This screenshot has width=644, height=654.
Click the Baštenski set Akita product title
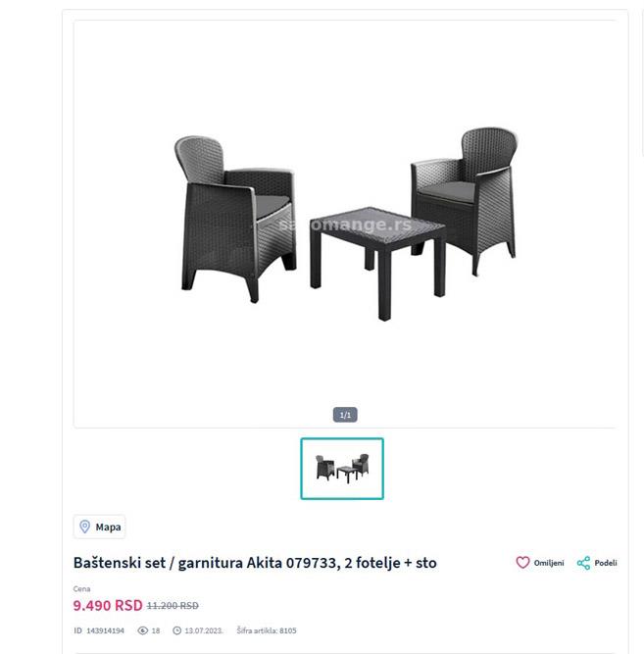(x=255, y=563)
